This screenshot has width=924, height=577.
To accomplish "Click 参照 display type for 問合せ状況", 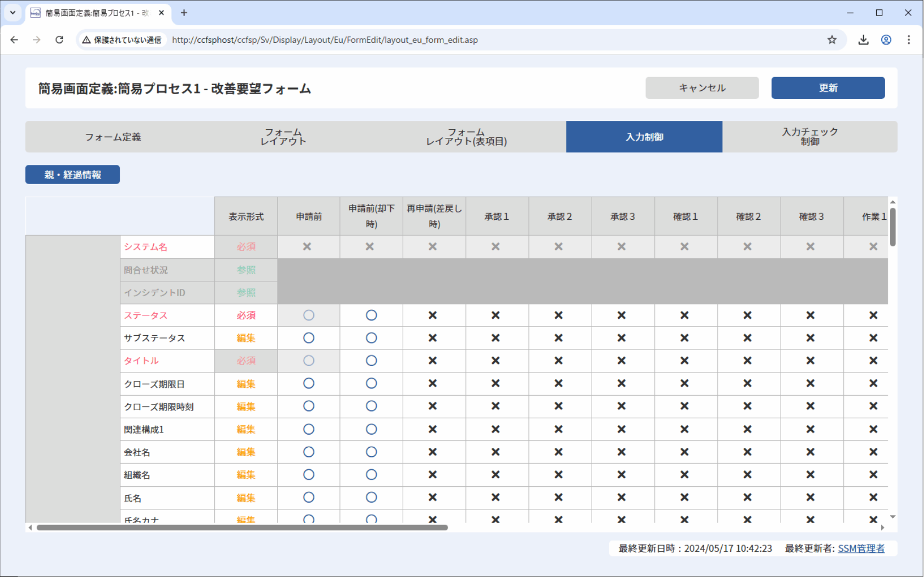I will click(246, 270).
